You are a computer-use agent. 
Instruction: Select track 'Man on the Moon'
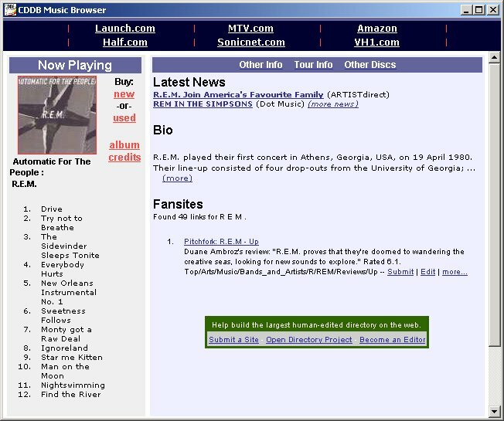[65, 372]
